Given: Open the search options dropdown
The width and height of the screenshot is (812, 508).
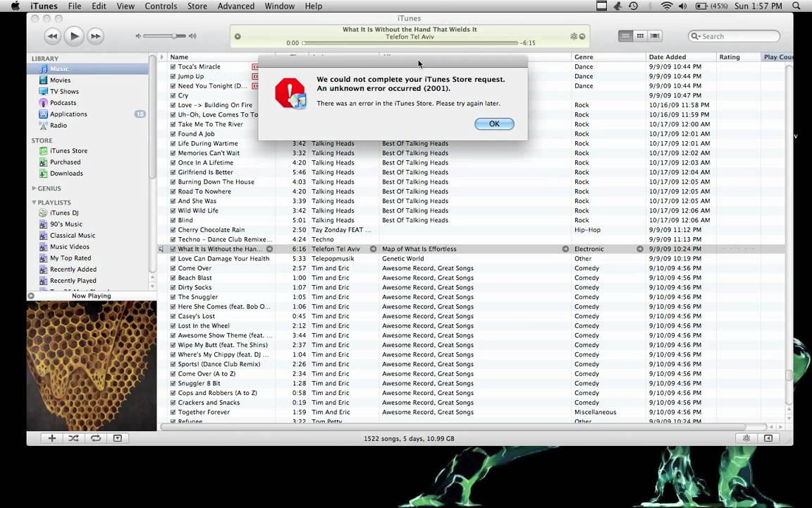Looking at the screenshot, I should pos(696,36).
